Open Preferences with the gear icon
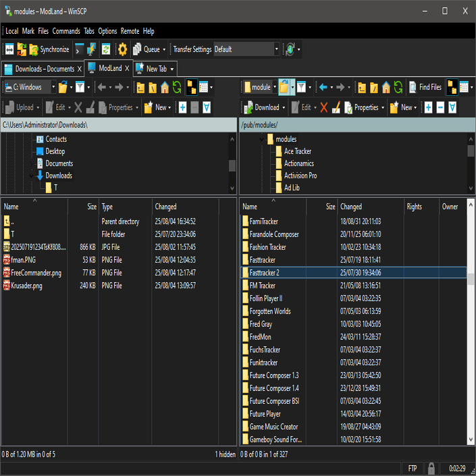Viewport: 476px width, 476px height. (123, 49)
